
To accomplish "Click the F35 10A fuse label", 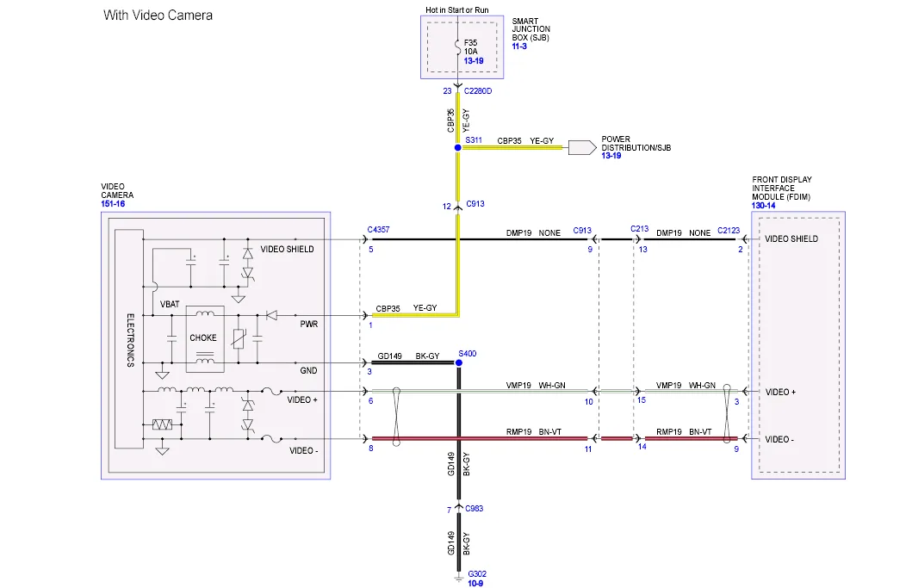I will click(x=470, y=47).
